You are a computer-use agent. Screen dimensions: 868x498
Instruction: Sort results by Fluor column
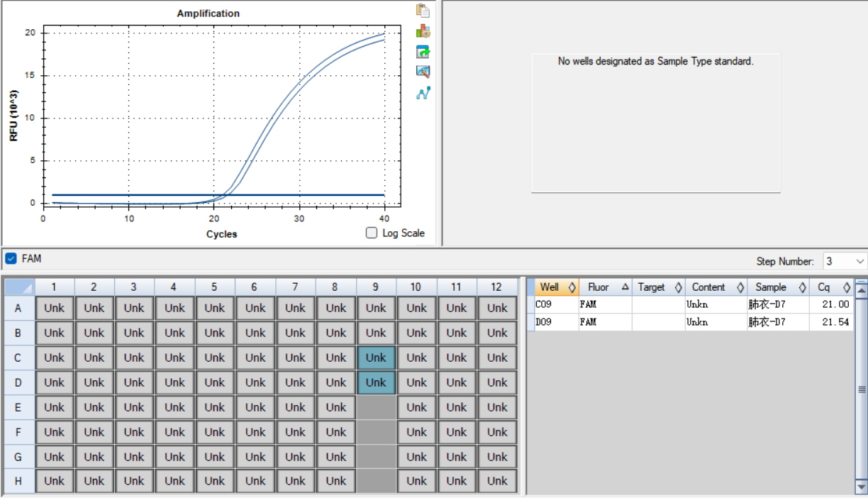point(605,287)
